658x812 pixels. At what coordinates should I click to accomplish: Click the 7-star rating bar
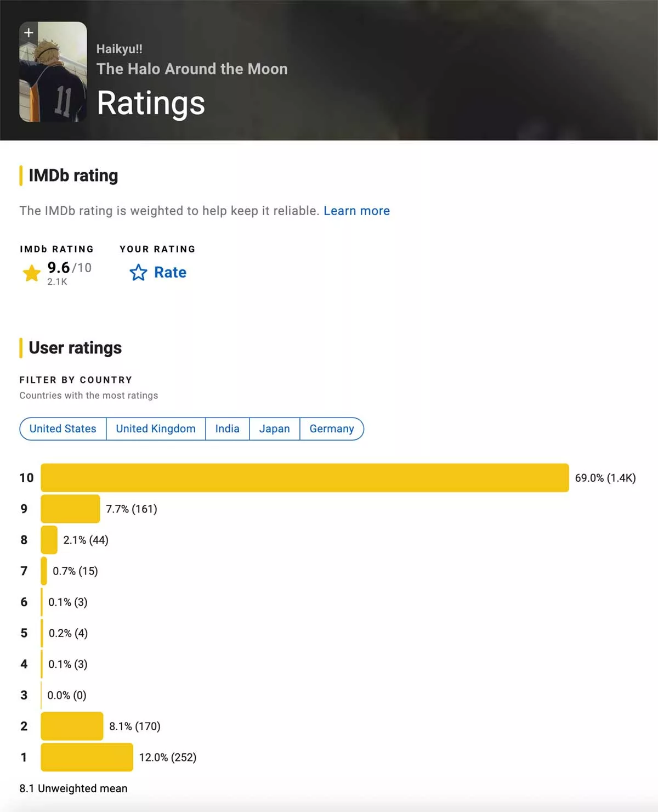(x=44, y=571)
